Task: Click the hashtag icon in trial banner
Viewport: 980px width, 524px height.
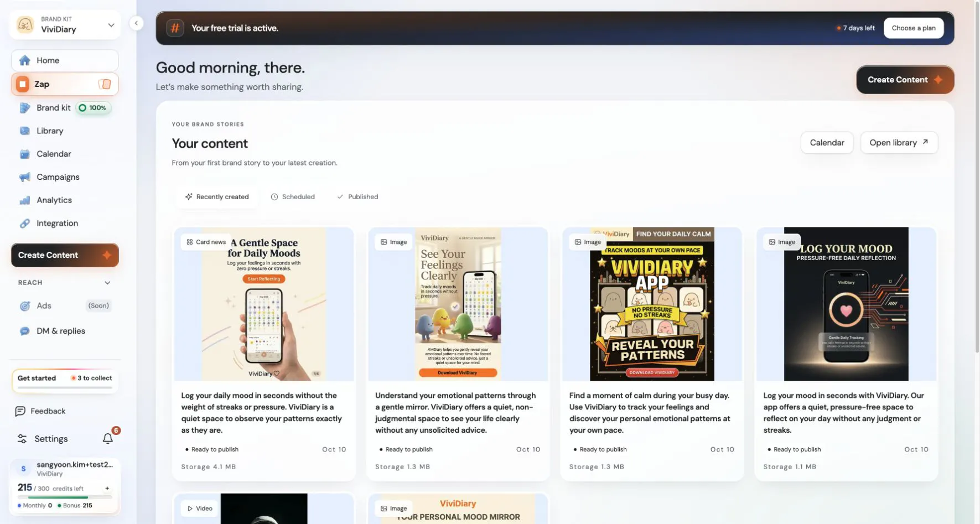Action: click(175, 28)
